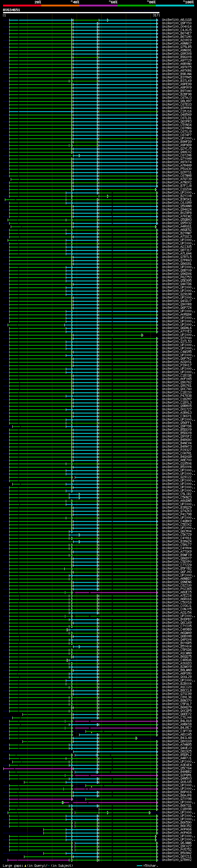Viewport: 197px width, 868px height.
Task: Select the UniRef100_Q75LR5 label
Action: click(177, 47)
